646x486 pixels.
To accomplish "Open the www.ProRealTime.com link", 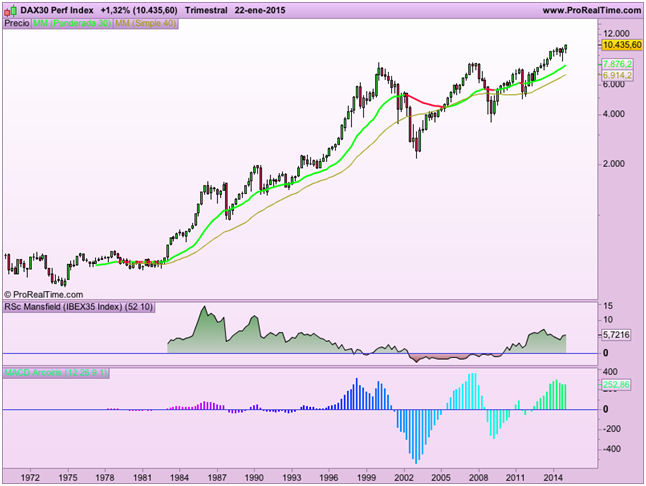I will 592,10.
